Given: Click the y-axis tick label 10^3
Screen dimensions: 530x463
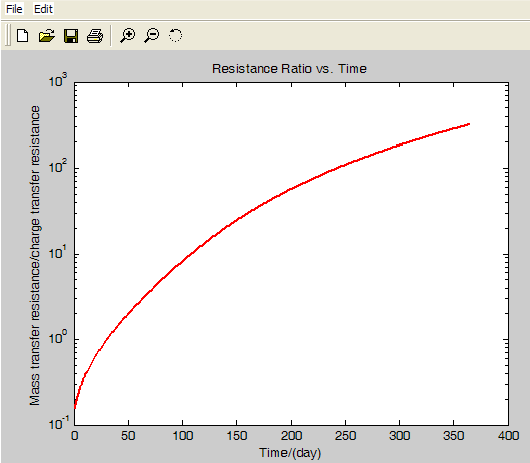Looking at the screenshot, I should (58, 81).
